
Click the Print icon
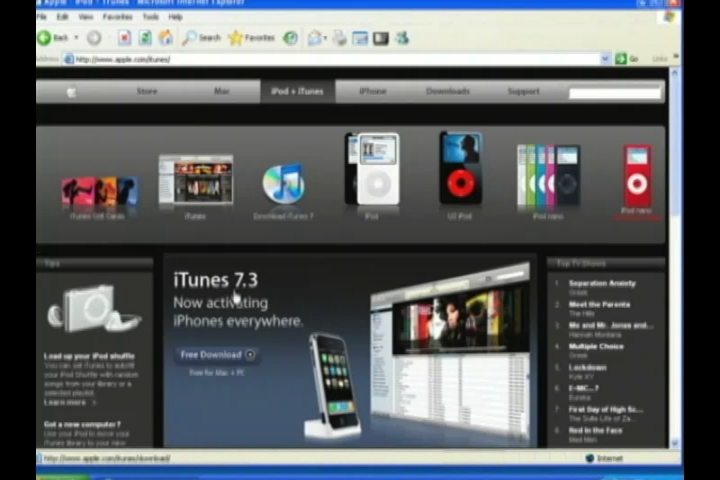coord(340,38)
